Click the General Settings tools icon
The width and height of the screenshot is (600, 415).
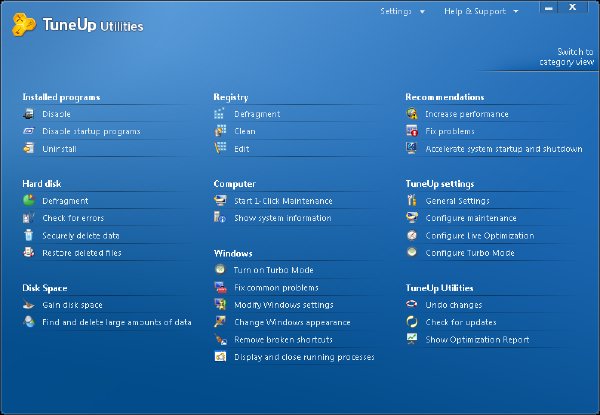(412, 200)
